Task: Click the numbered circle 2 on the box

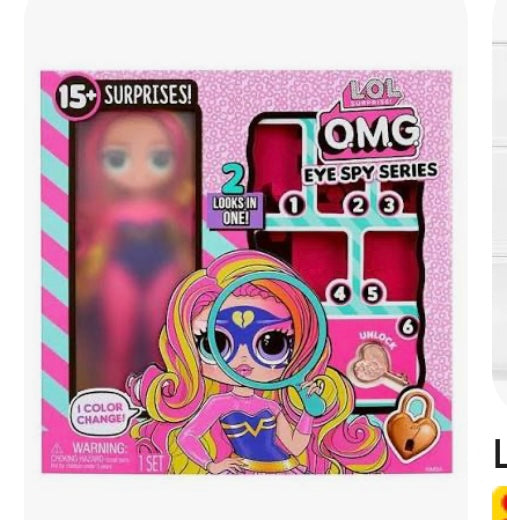Action: click(357, 206)
